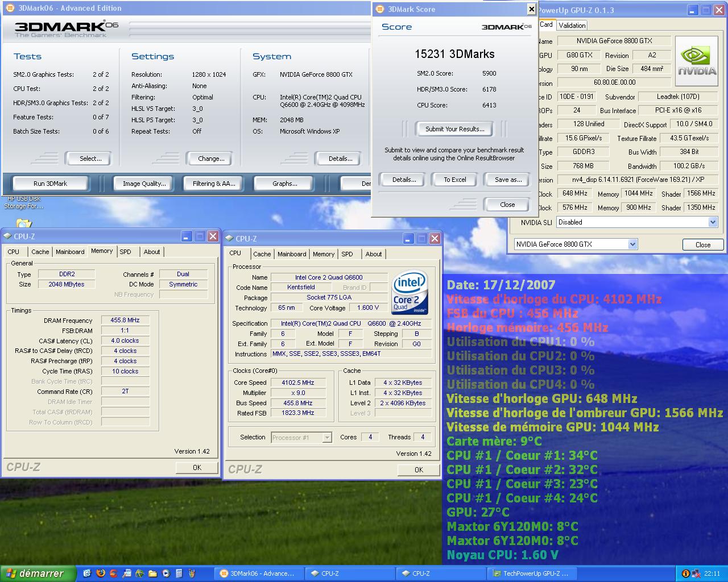Image resolution: width=728 pixels, height=582 pixels.
Task: Click the GPU-Z Memory Size 768 MB value
Action: coord(583,166)
